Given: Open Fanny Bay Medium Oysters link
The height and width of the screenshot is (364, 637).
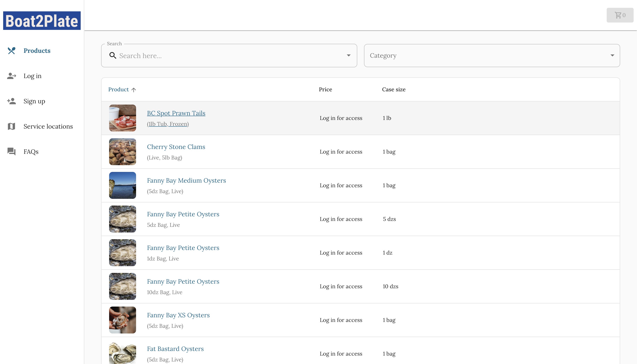Looking at the screenshot, I should [x=186, y=181].
